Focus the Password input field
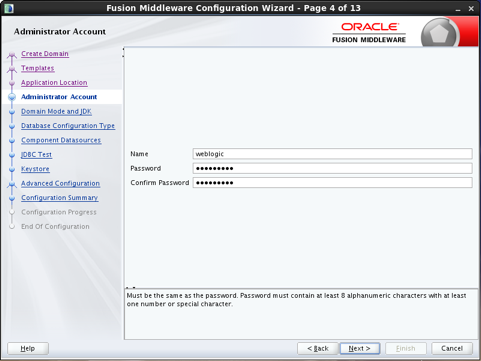This screenshot has width=481, height=361. tap(332, 168)
